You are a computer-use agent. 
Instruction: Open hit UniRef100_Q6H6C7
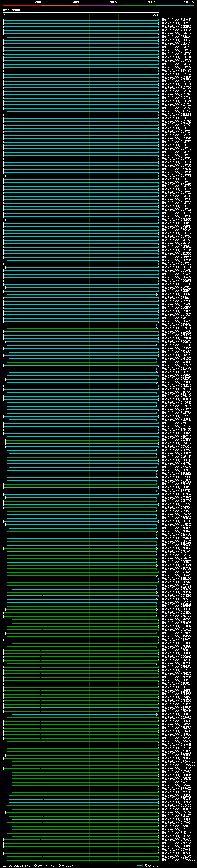177,321
